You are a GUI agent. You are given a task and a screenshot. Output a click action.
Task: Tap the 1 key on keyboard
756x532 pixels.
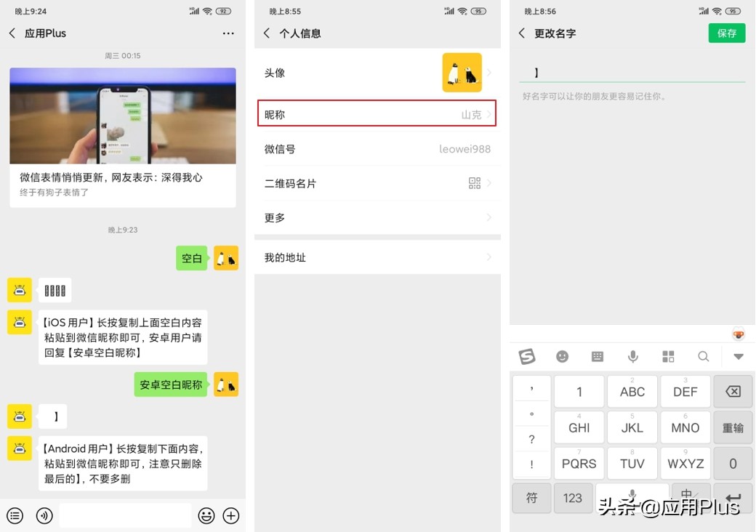pos(579,392)
